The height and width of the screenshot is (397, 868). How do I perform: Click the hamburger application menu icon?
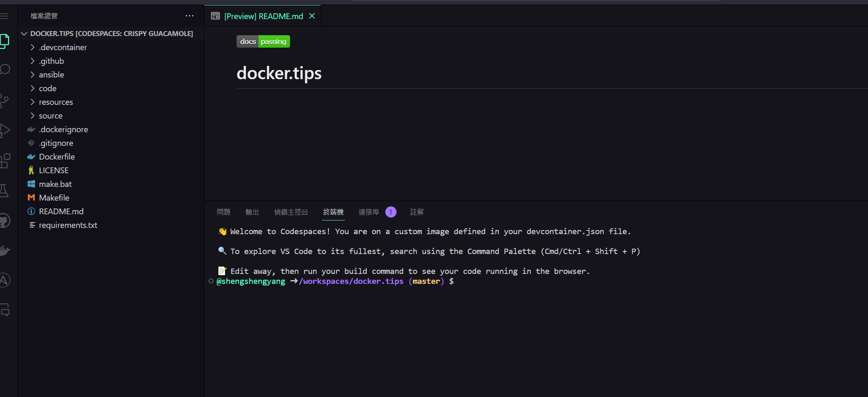coord(5,16)
